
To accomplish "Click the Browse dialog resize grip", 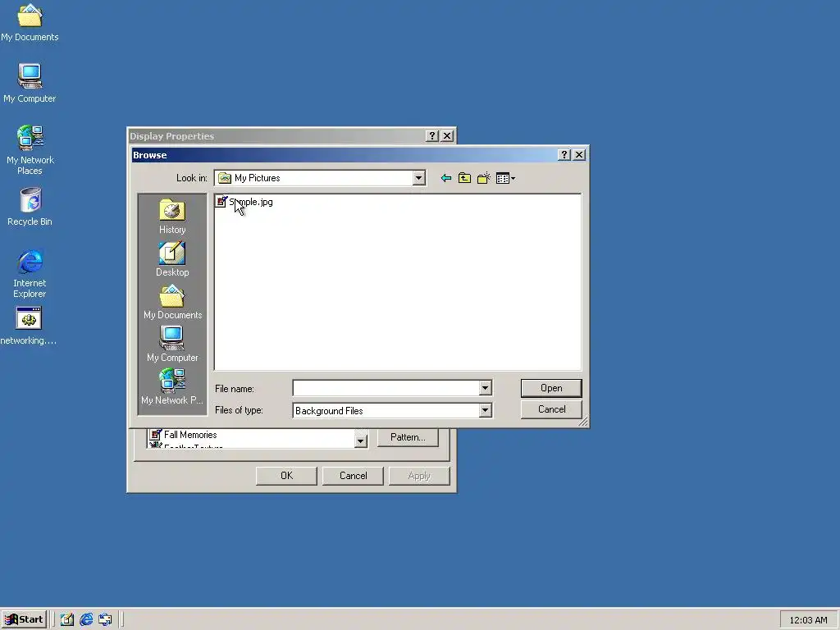I will [x=583, y=422].
